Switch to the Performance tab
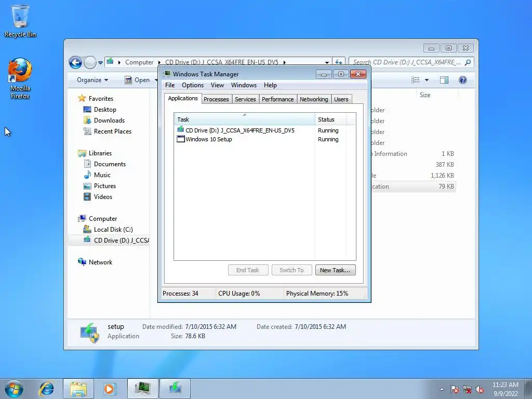Screen dimensions: 532x399 [277, 99]
